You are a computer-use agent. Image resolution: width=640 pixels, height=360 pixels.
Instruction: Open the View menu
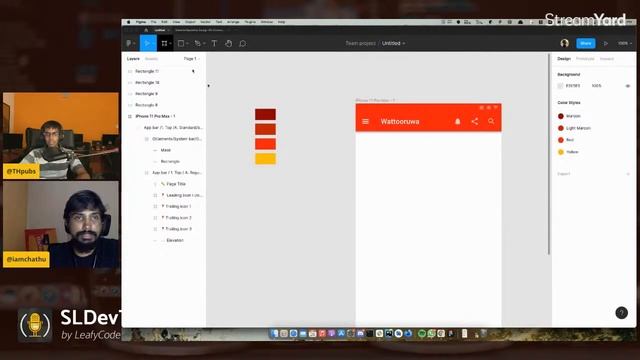[x=176, y=22]
